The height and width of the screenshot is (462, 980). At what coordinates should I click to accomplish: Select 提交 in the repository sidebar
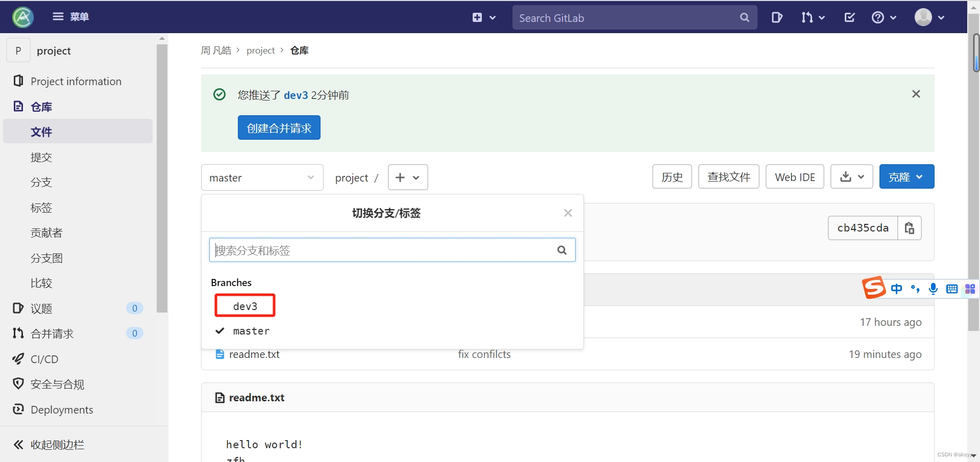tap(41, 157)
